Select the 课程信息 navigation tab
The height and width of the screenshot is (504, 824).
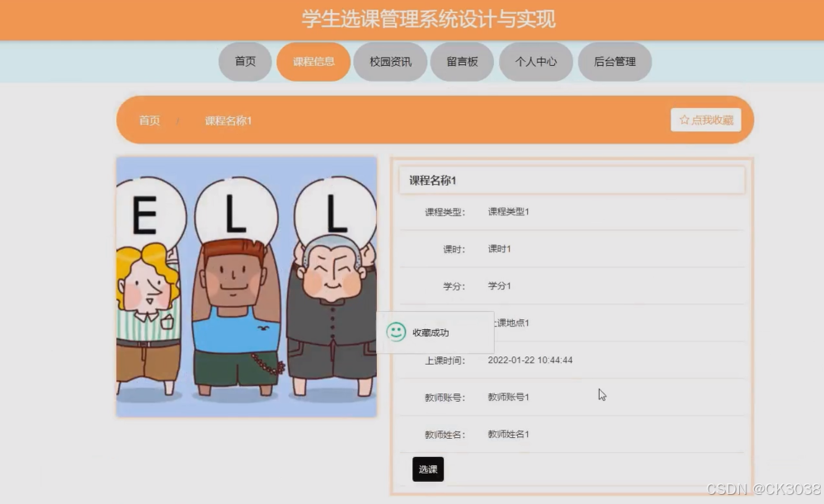click(313, 62)
